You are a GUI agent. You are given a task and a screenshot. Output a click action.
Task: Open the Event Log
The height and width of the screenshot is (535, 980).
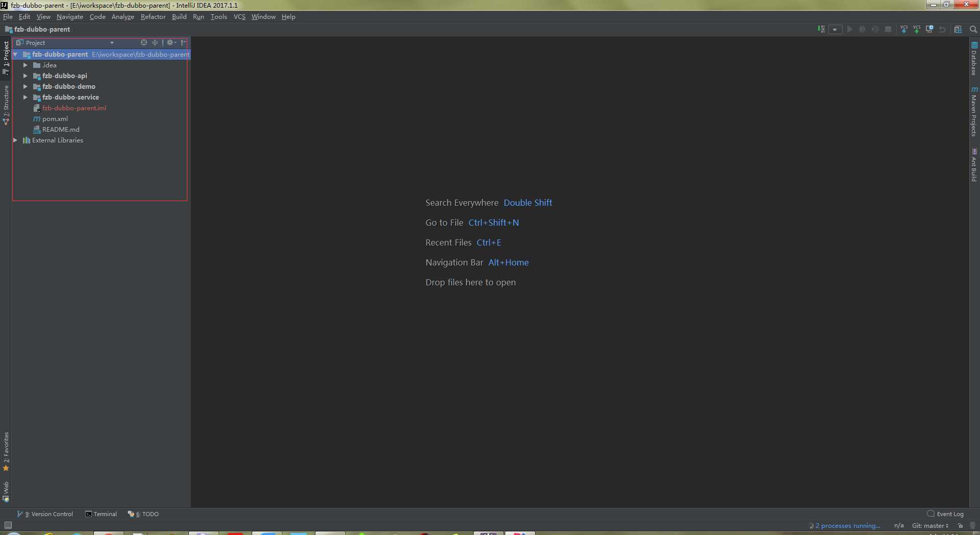(945, 514)
